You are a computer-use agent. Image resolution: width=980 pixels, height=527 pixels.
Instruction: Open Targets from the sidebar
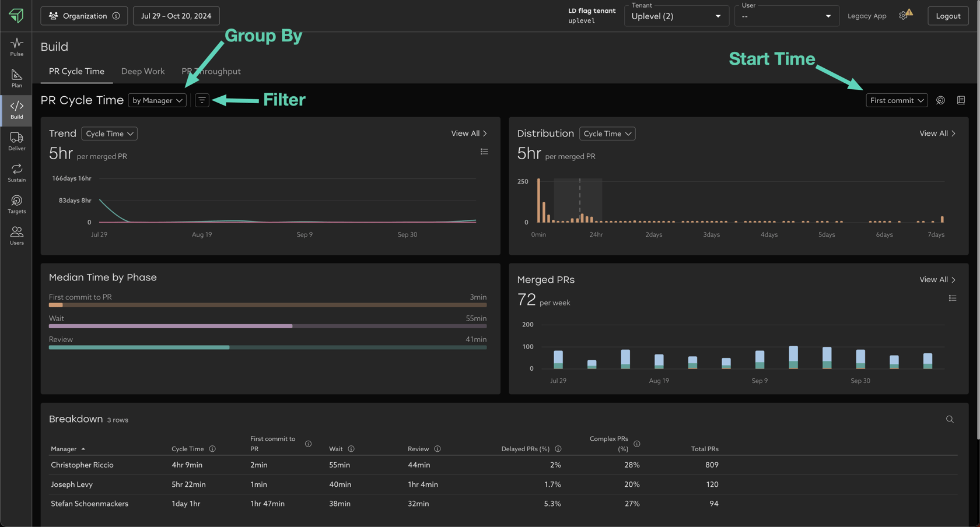pos(16,204)
